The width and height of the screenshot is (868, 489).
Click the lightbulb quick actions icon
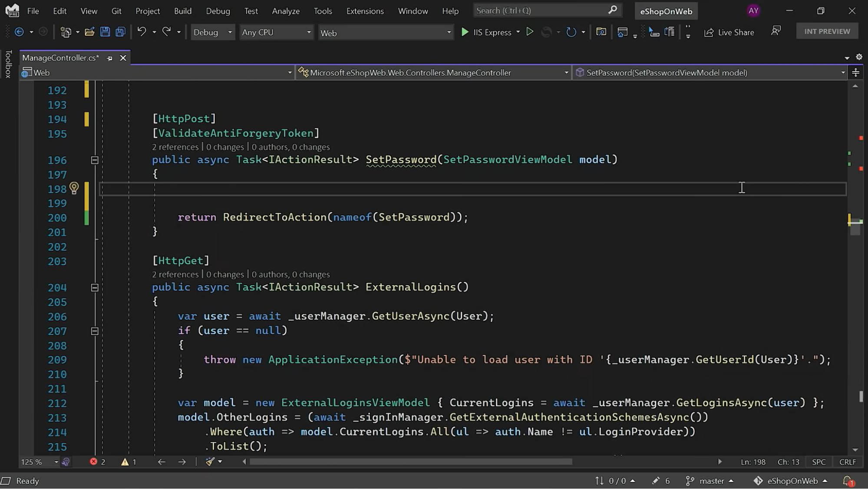(x=74, y=188)
